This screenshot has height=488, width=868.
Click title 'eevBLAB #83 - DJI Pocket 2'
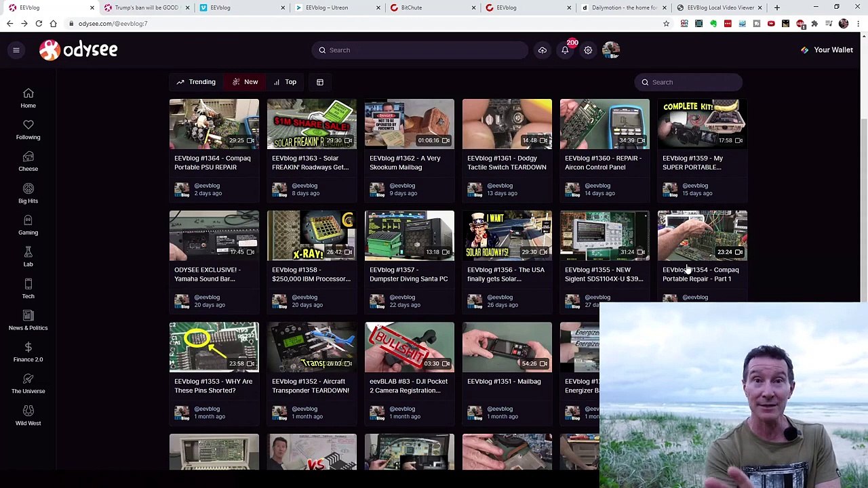(408, 386)
